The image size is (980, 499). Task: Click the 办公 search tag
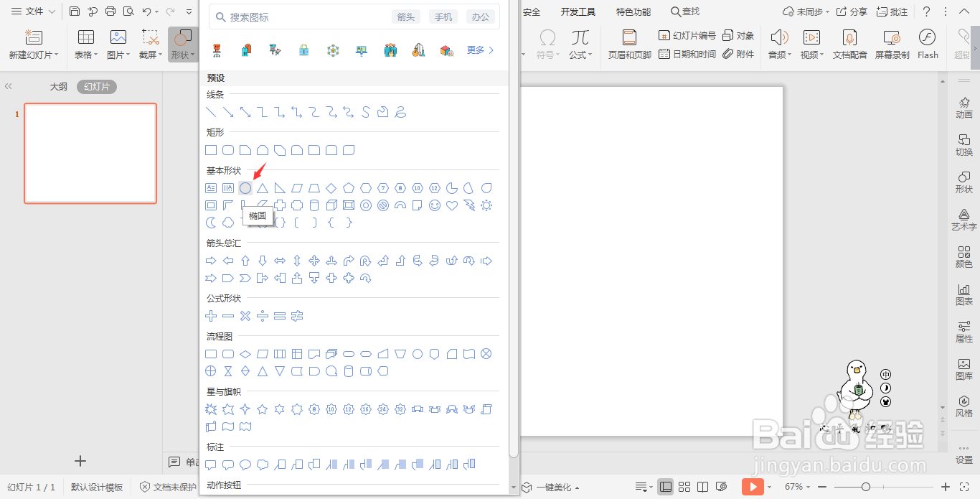481,17
